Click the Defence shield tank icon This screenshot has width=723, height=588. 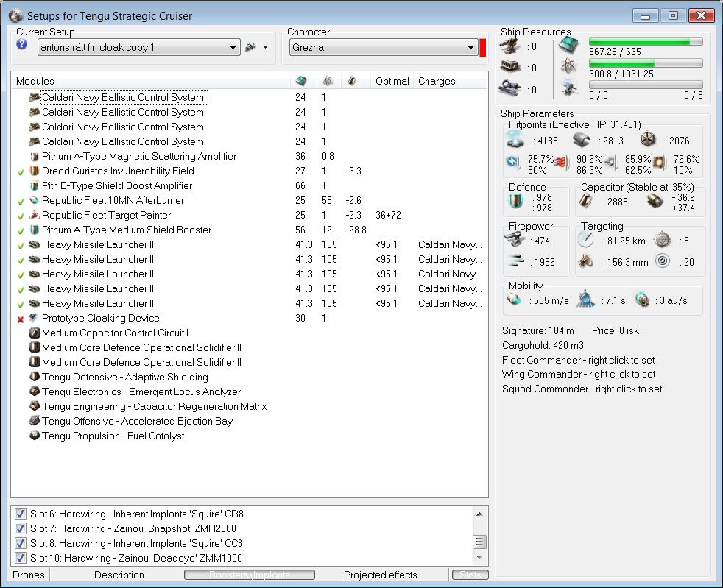coord(515,202)
